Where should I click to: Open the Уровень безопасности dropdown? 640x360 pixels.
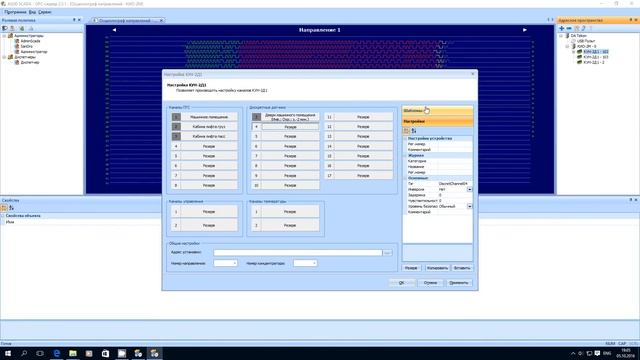(x=469, y=207)
